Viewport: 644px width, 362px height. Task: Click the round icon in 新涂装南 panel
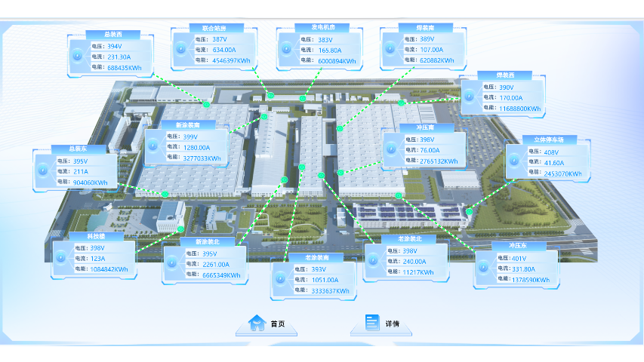pos(154,147)
